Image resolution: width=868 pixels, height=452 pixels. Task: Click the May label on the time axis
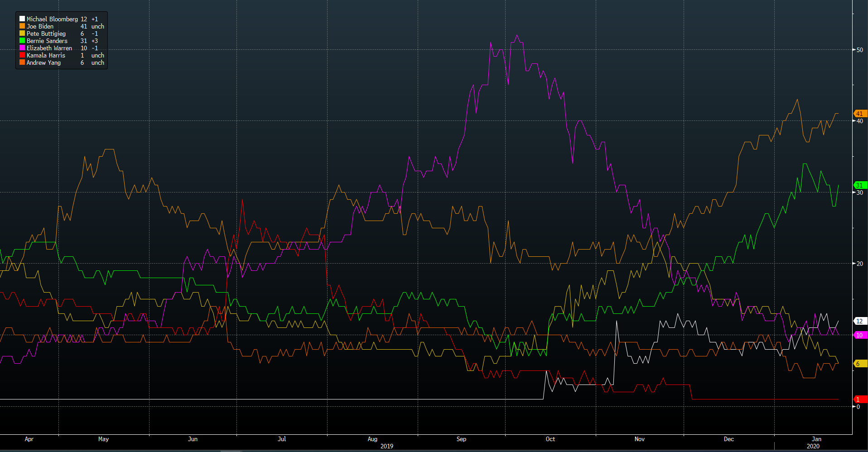103,439
